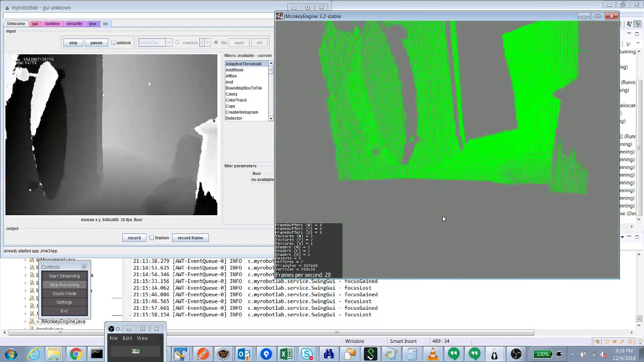Select ColorTrack filter

247,100
